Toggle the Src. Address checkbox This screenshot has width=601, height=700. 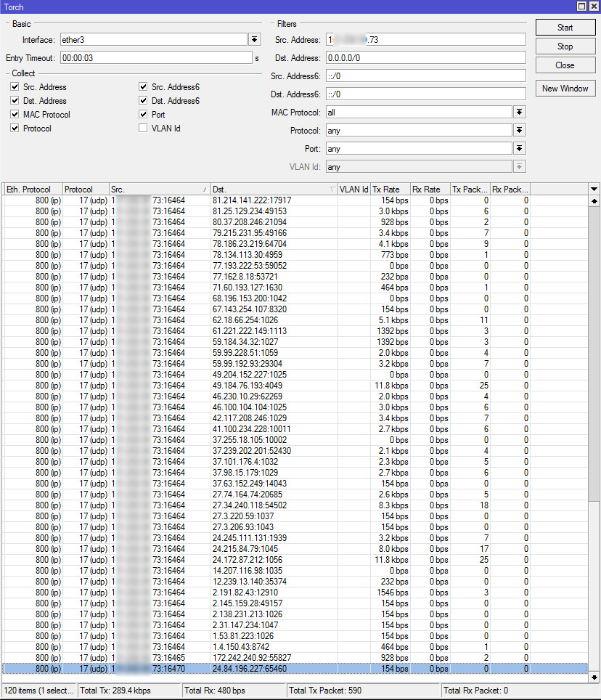[15, 86]
